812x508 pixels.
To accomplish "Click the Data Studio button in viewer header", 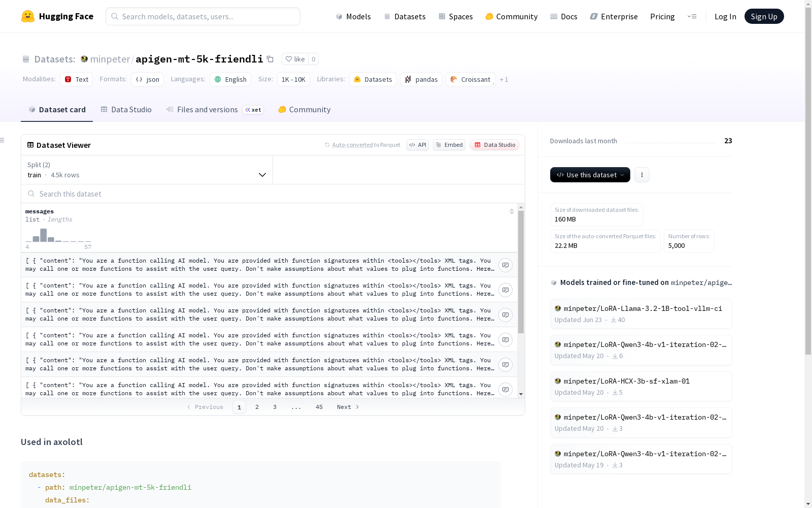I will [494, 145].
